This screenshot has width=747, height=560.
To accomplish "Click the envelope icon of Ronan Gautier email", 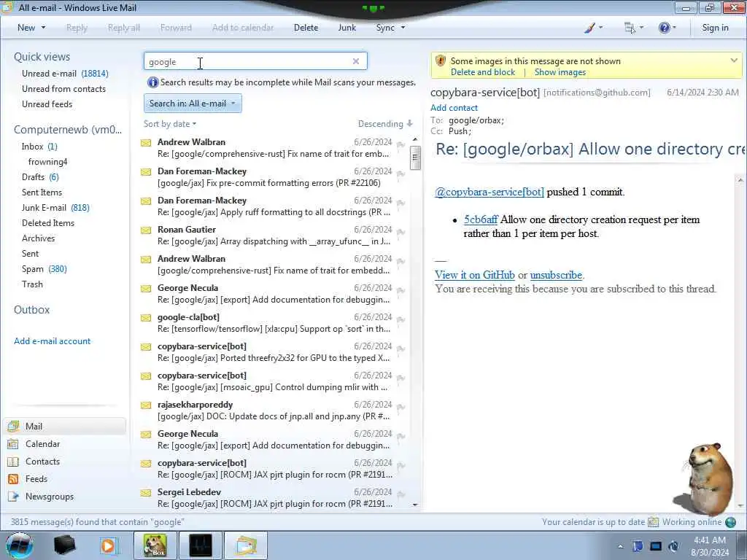I will pyautogui.click(x=146, y=230).
